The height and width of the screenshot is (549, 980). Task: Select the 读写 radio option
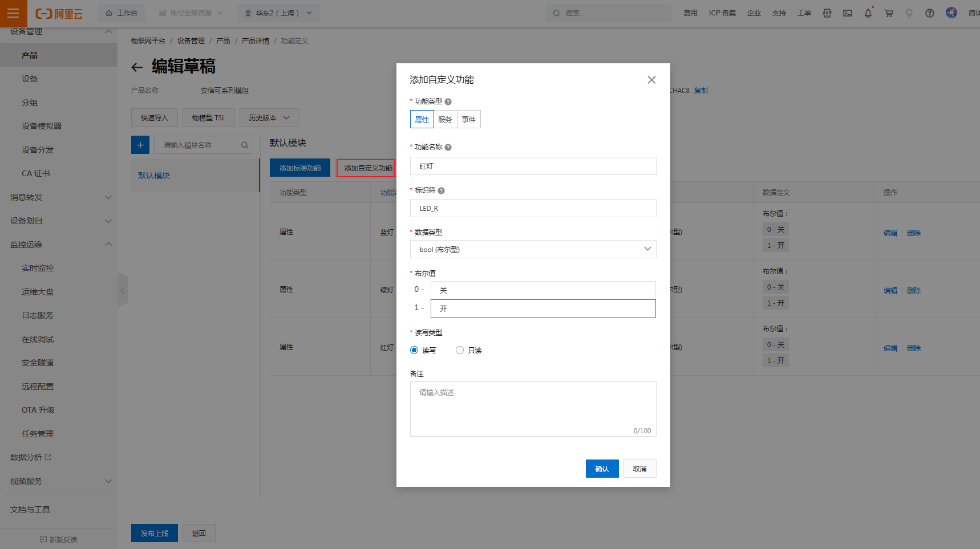(x=414, y=350)
